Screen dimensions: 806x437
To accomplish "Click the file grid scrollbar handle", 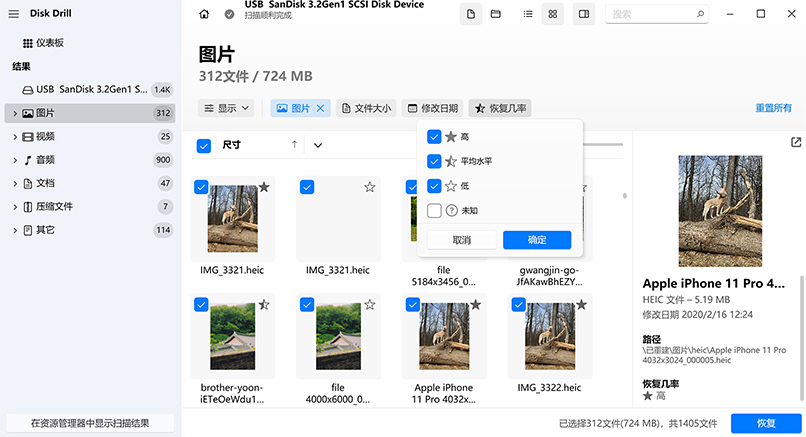I will coord(625,196).
